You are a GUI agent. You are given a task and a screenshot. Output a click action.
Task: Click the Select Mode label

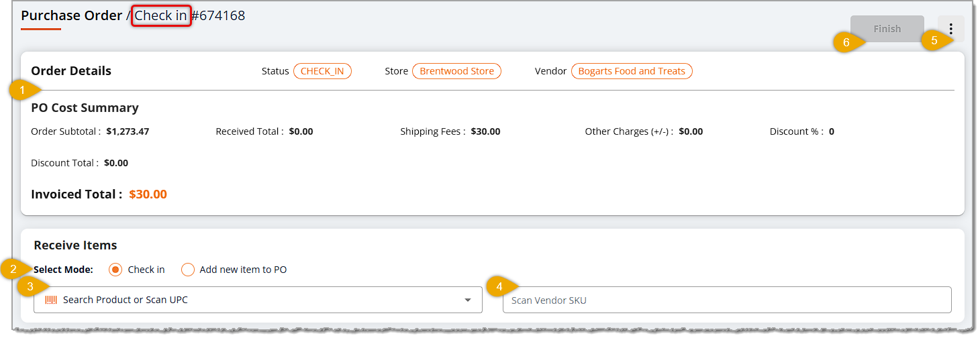pos(63,270)
